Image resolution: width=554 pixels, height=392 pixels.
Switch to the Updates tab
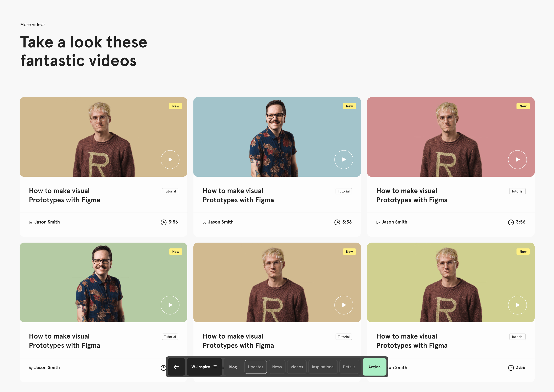(x=255, y=367)
